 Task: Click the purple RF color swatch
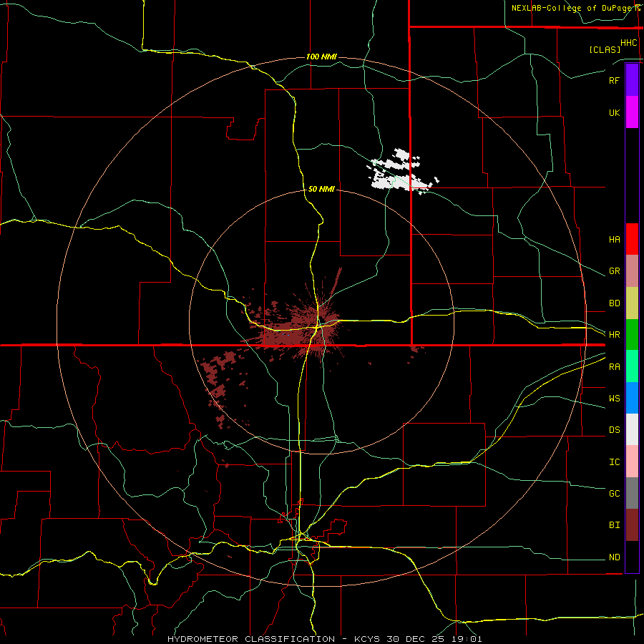tap(632, 80)
